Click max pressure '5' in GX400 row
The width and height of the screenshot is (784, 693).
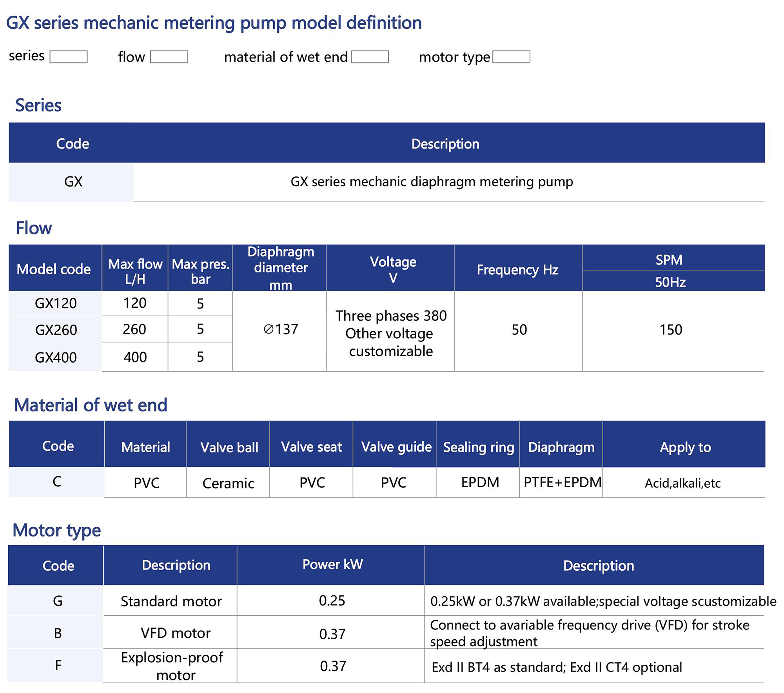pos(200,357)
